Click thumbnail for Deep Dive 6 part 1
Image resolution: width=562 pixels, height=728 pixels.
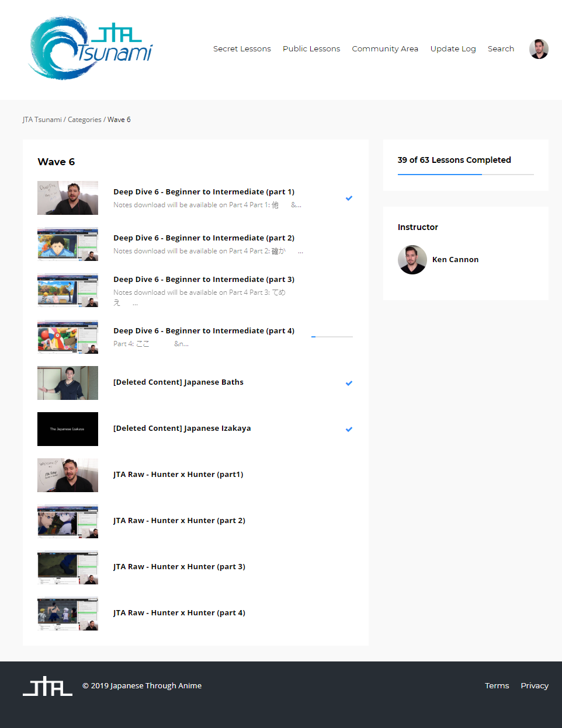(68, 198)
